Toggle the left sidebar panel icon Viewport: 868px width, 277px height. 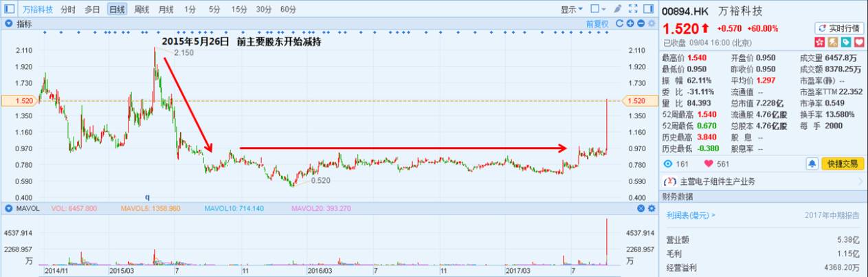(10, 10)
